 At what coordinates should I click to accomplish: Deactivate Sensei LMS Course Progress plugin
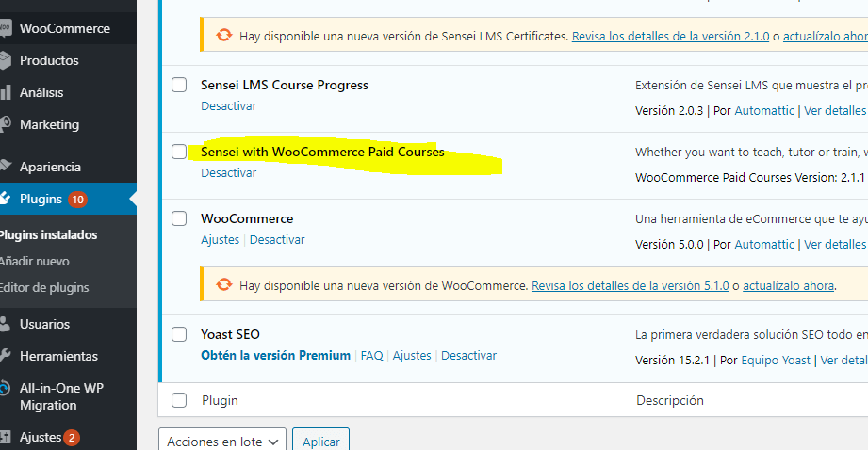tap(229, 106)
